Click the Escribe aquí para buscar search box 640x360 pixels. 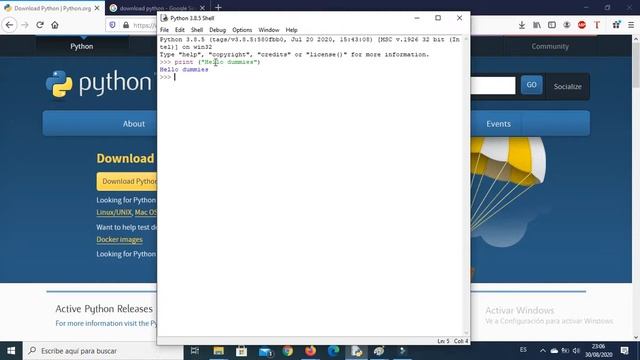click(103, 351)
